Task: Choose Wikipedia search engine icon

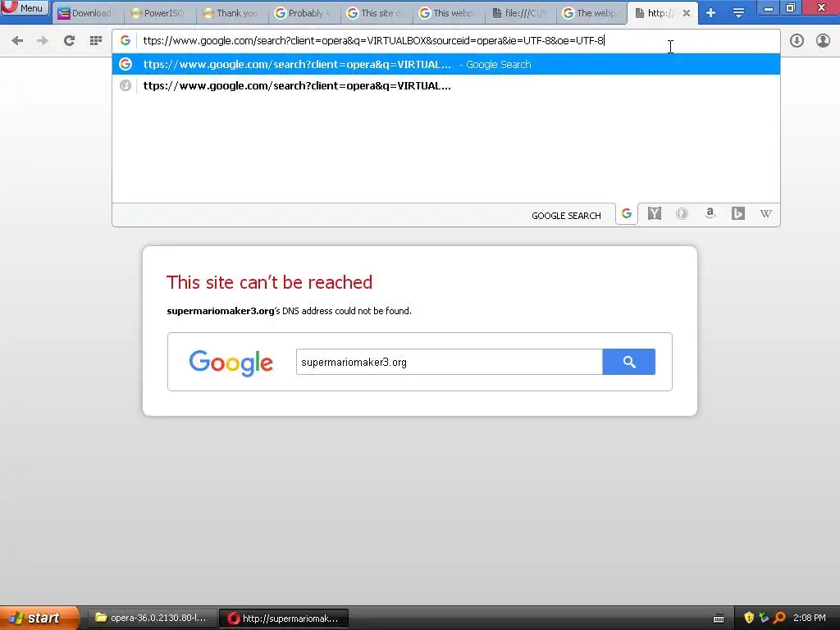Action: 765,214
